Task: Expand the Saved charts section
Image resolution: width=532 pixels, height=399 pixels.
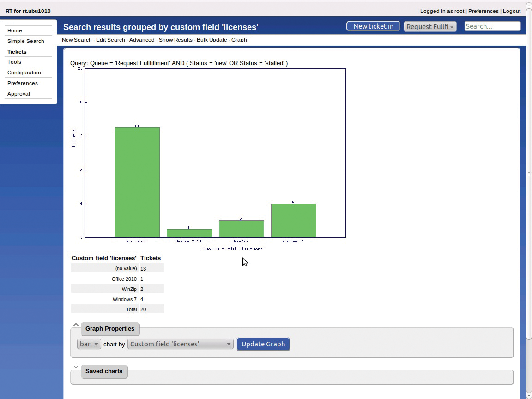Action: [76, 367]
